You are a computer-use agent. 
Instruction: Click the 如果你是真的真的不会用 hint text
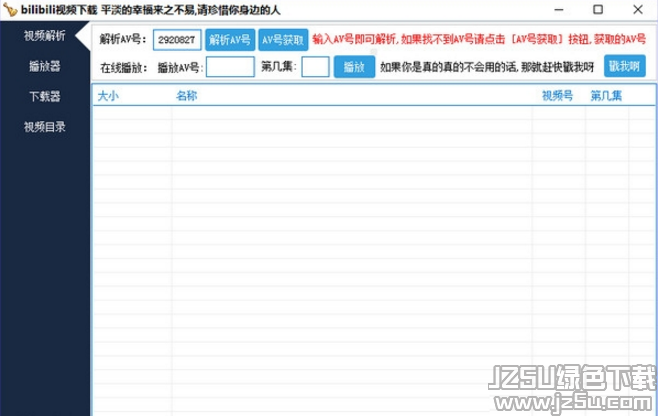click(x=487, y=67)
